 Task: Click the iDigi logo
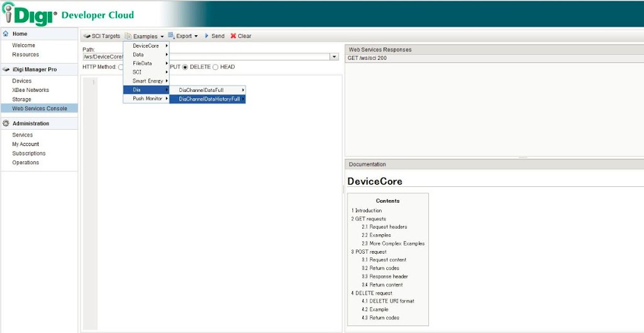point(29,14)
